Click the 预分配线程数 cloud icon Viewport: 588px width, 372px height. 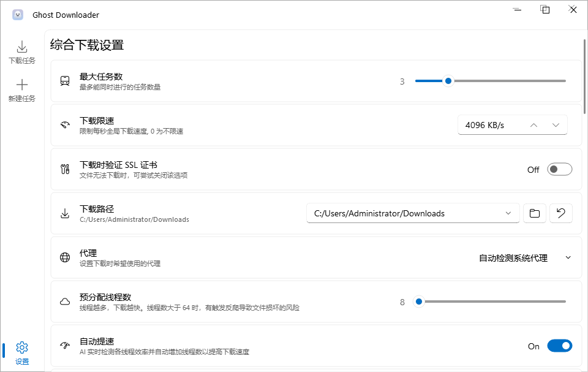(x=65, y=301)
